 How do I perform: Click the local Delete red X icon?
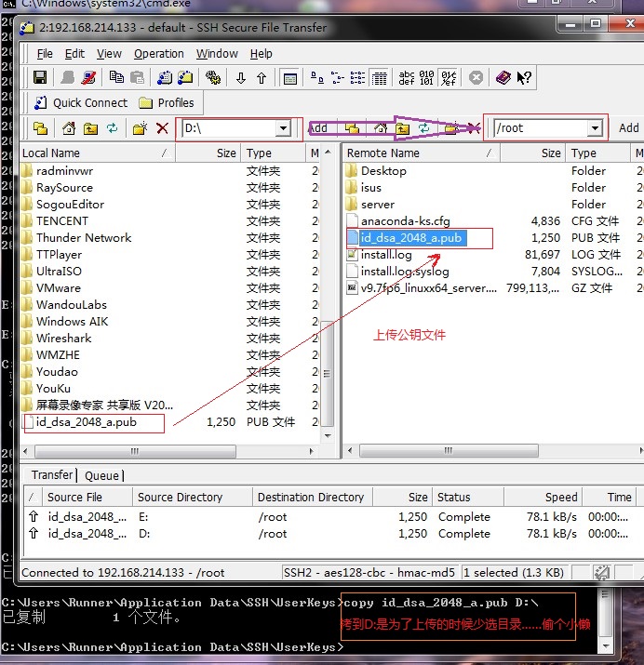point(162,128)
